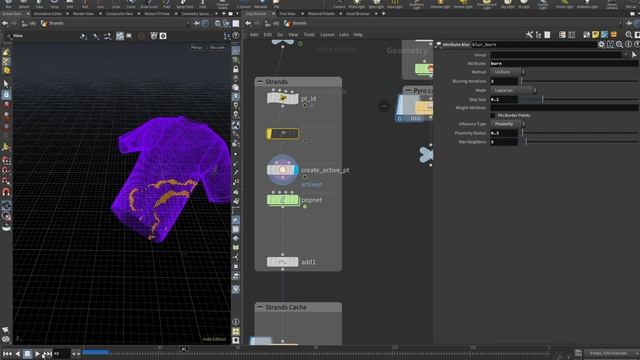This screenshot has width=640, height=360.
Task: Click the Max Neighbors value field
Action: pos(504,142)
